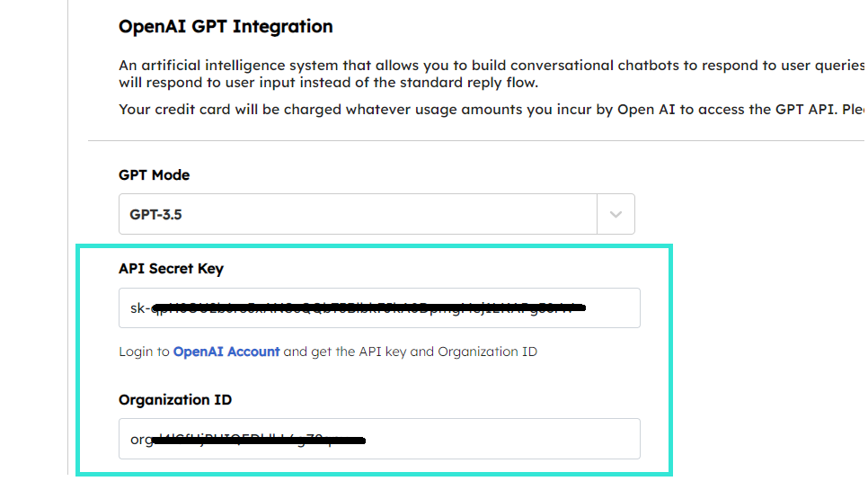This screenshot has height=481, width=868.
Task: Click the API Secret Key label
Action: [x=171, y=269]
